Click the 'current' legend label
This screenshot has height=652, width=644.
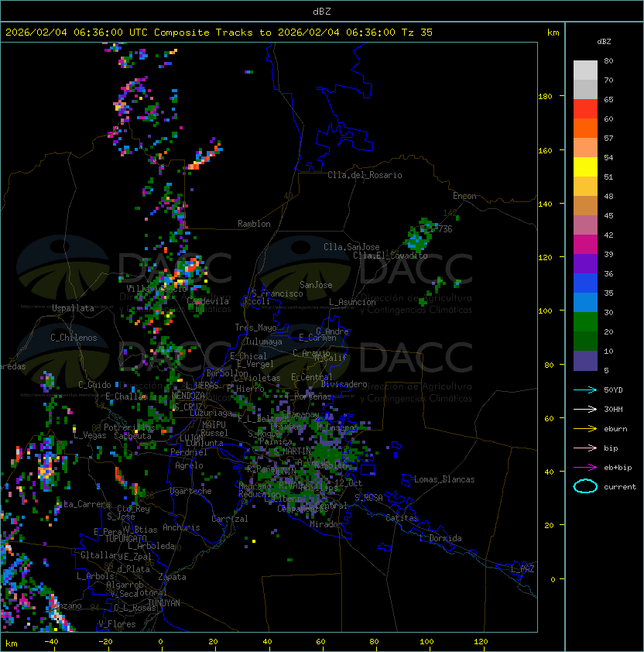[x=620, y=487]
